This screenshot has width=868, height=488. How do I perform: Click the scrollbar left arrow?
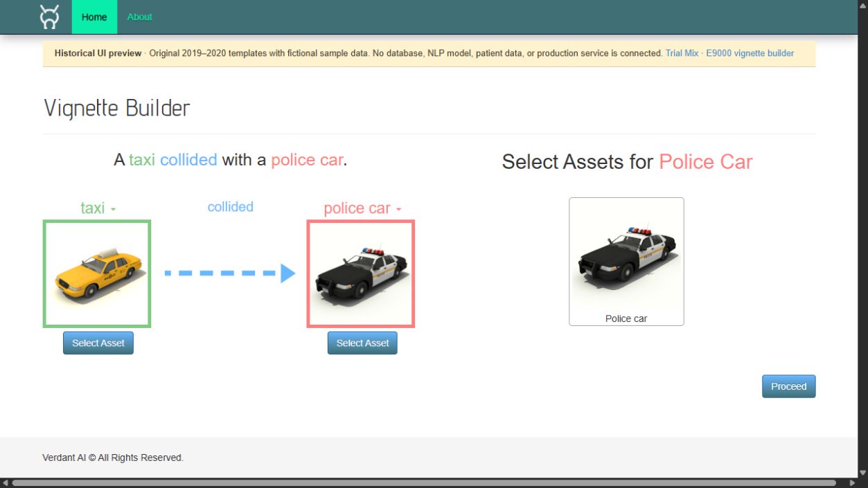[x=5, y=482]
